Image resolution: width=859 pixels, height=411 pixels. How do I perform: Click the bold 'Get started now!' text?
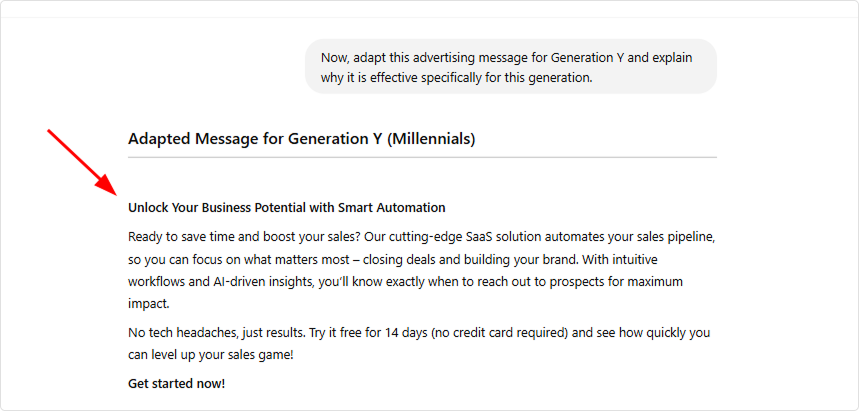coord(176,384)
